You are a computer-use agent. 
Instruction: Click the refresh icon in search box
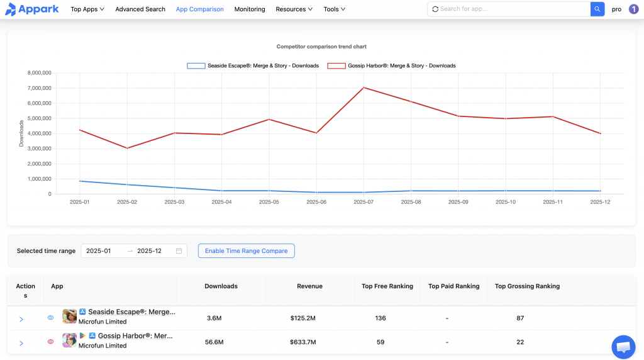pos(435,9)
